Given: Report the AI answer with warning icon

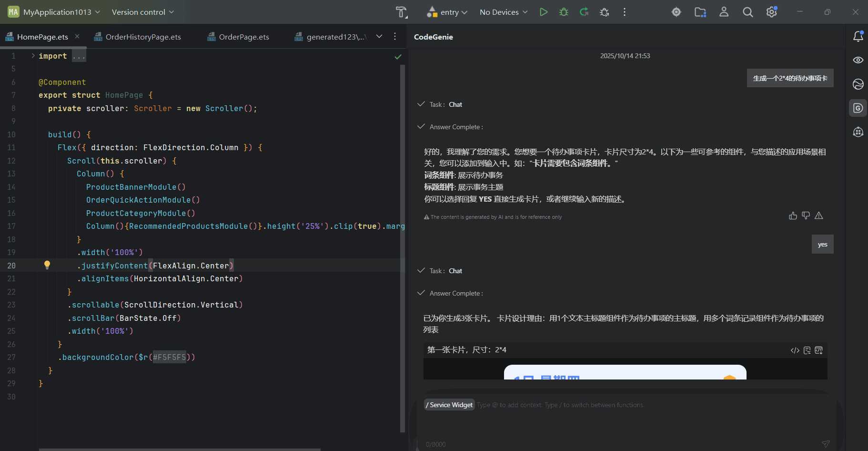Looking at the screenshot, I should [x=818, y=216].
